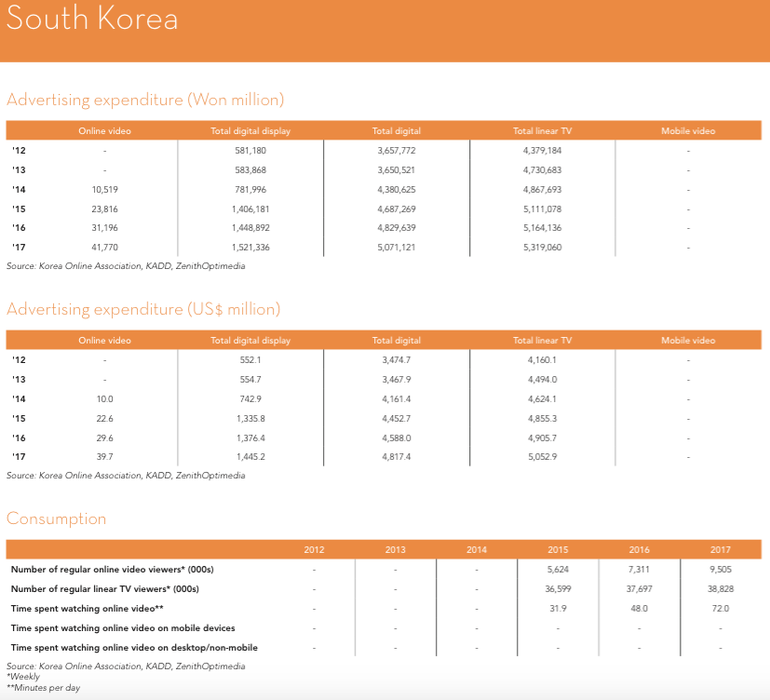Viewport: 770px width, 700px height.
Task: Click total digital value 3,657,772
Action: point(397,151)
